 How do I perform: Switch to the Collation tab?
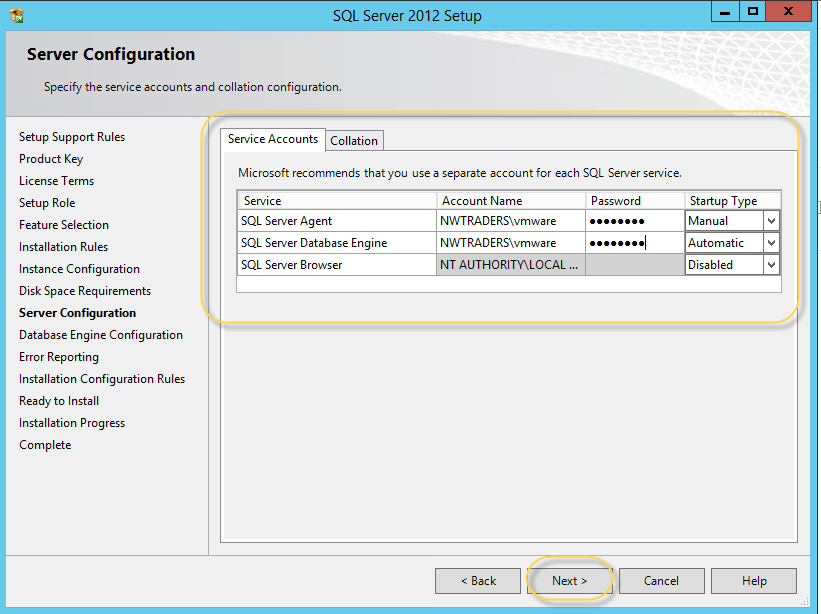coord(354,141)
